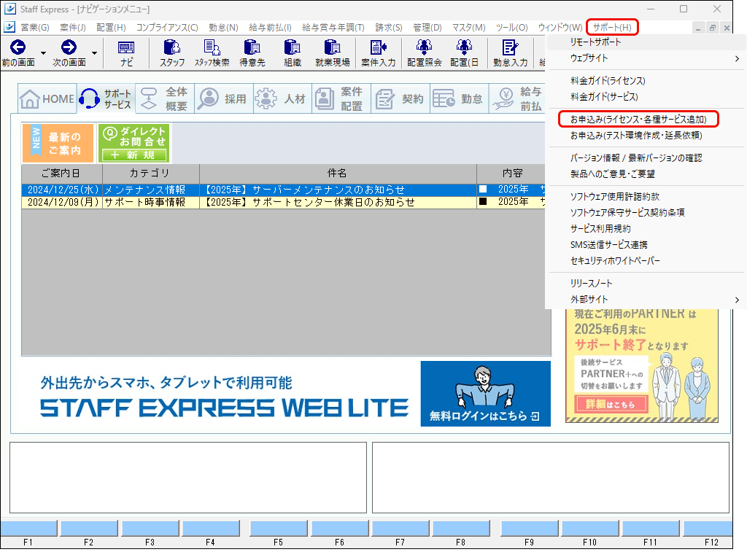Viewport: 747px width, 560px height.
Task: Choose リモートサポート from the menu
Action: (x=647, y=42)
